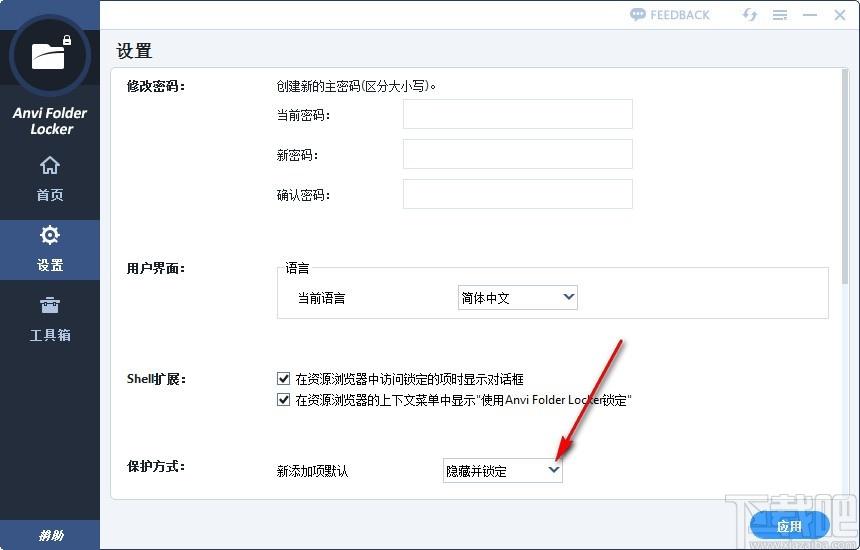Open the 设置 settings tab in sidebar

point(49,250)
